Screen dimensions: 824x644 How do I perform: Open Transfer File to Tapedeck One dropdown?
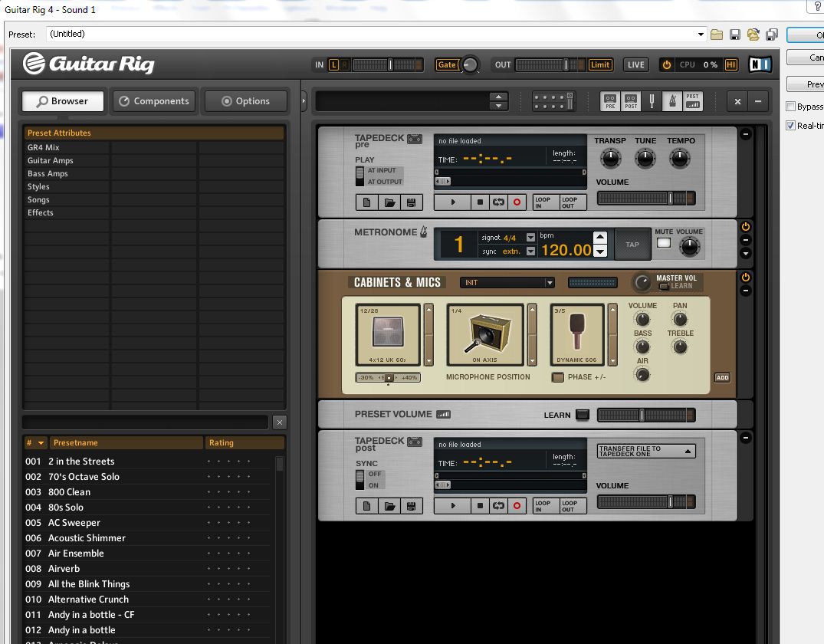(x=688, y=451)
